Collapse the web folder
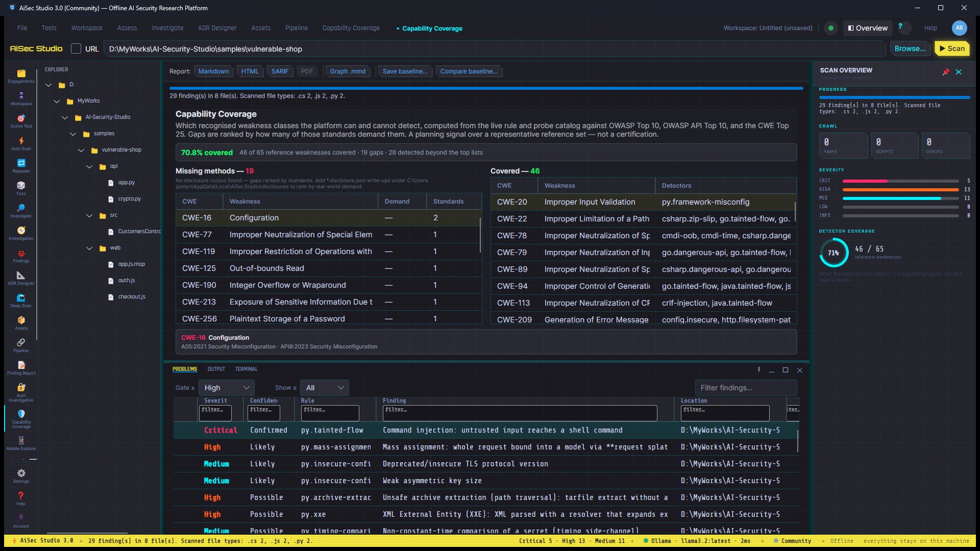Viewport: 980px width, 551px height. (x=89, y=248)
